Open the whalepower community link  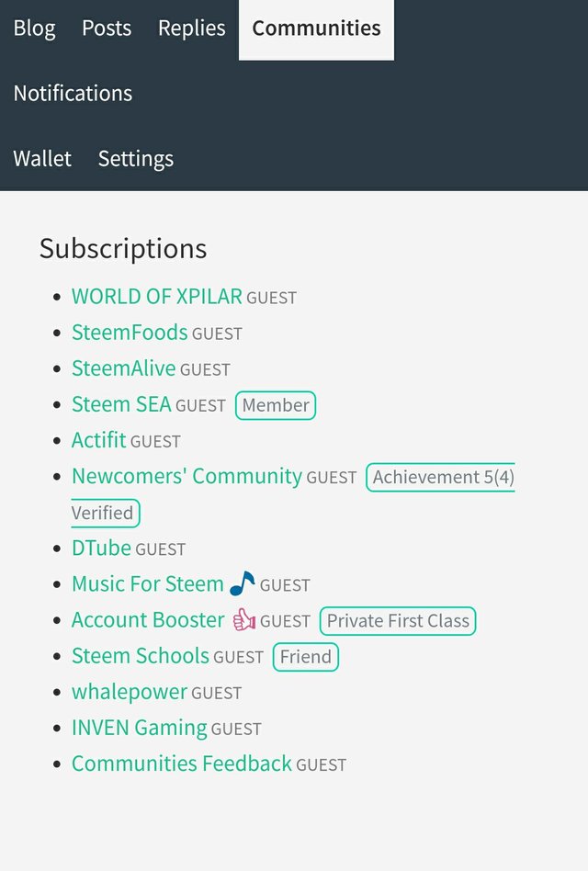coord(130,692)
